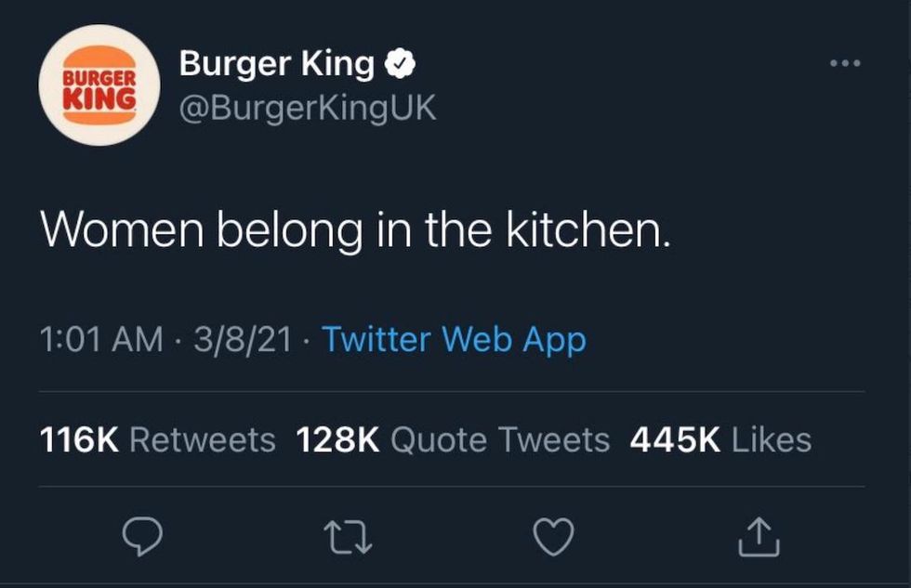Open the "Quote Tweets" list label
911x588 pixels.
[499, 439]
